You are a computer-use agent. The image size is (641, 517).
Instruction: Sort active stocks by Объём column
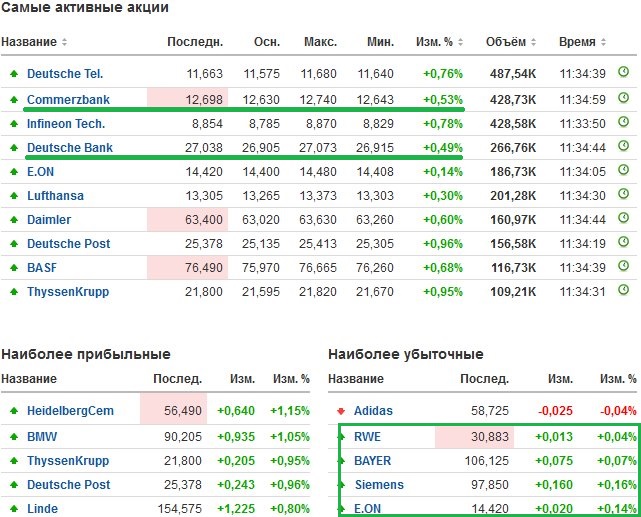510,42
